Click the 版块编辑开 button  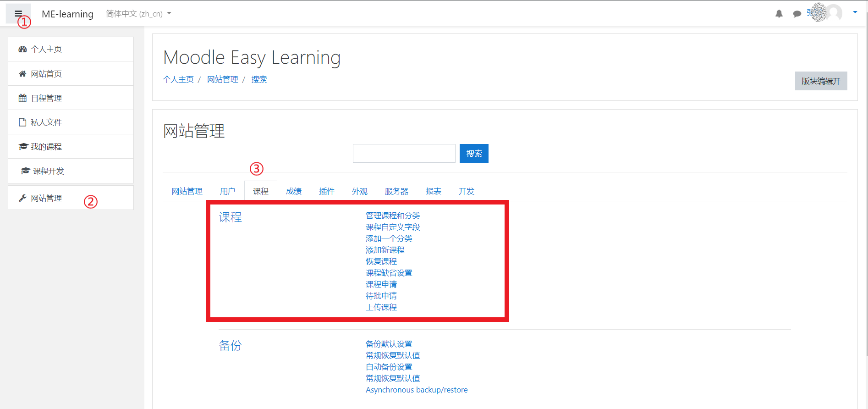point(821,81)
